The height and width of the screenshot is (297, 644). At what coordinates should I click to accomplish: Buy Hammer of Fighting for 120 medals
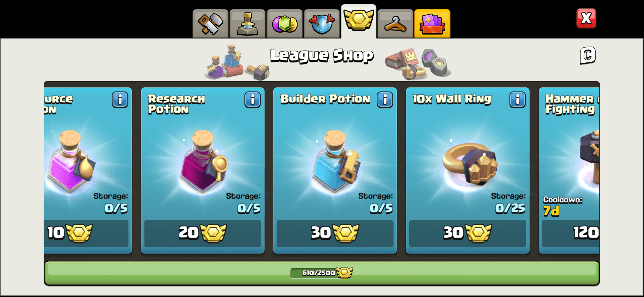571,233
